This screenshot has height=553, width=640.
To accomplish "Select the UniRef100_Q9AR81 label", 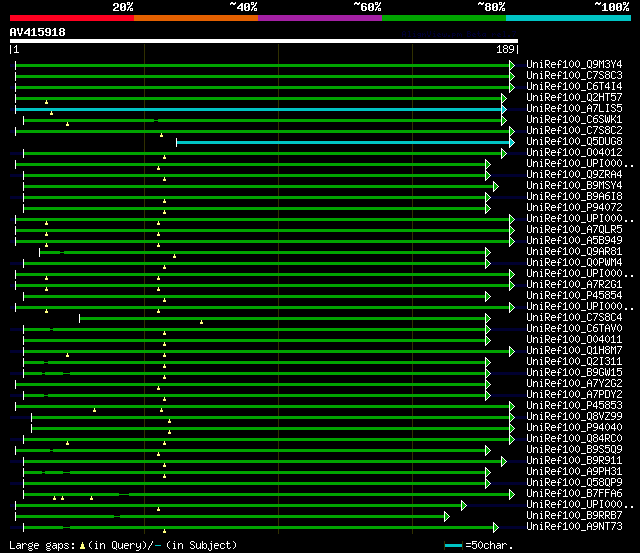I will [574, 252].
